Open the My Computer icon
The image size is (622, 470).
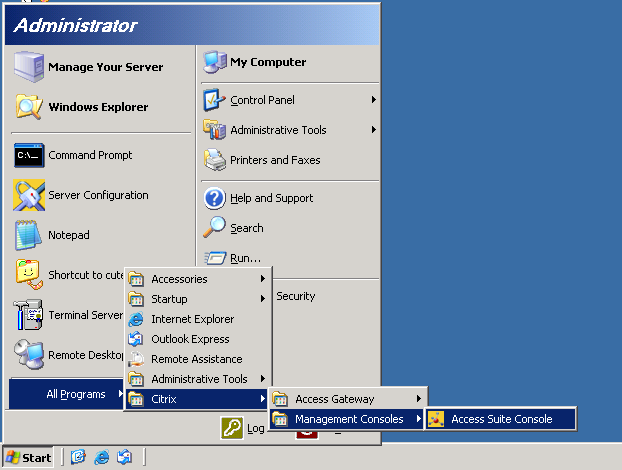(215, 62)
